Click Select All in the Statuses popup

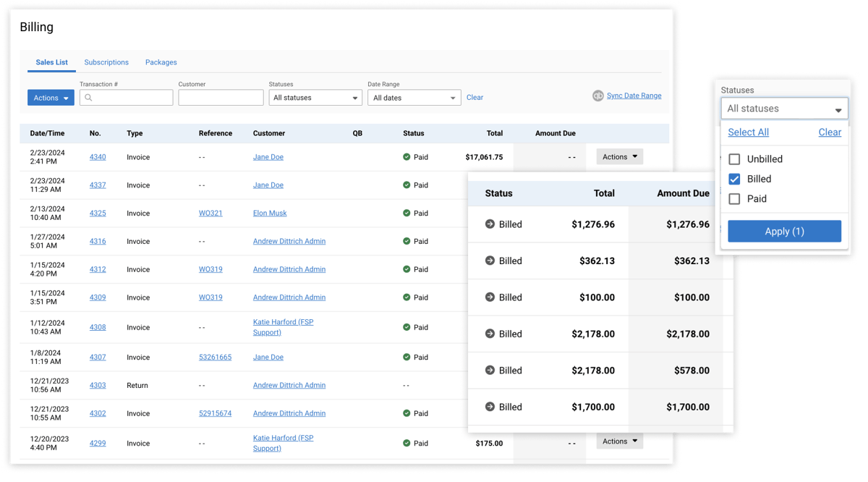(748, 132)
